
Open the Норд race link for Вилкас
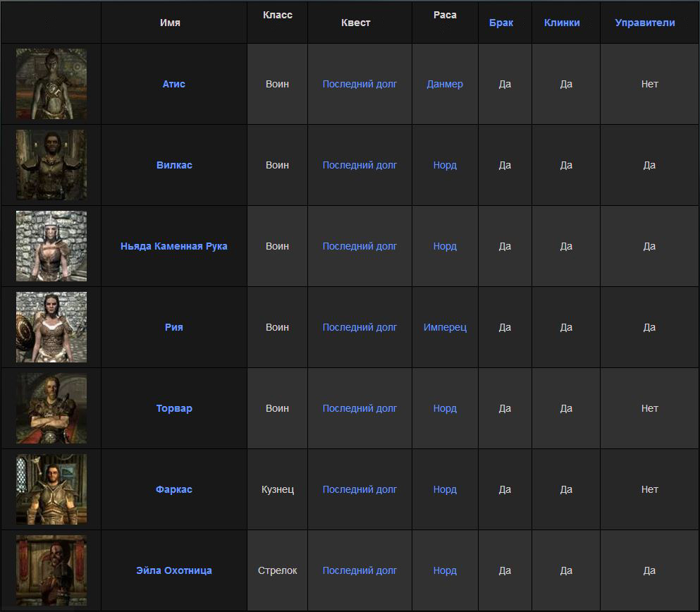pyautogui.click(x=445, y=165)
